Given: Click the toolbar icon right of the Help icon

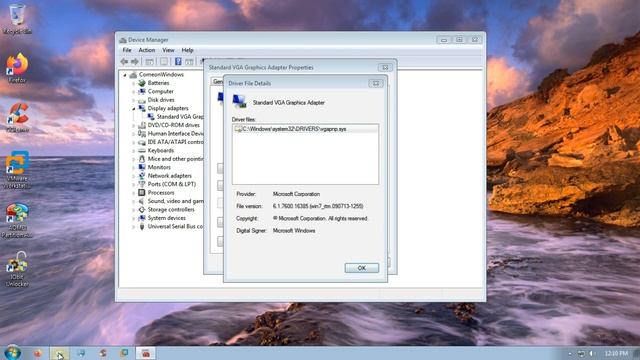Looking at the screenshot, I should (x=189, y=62).
